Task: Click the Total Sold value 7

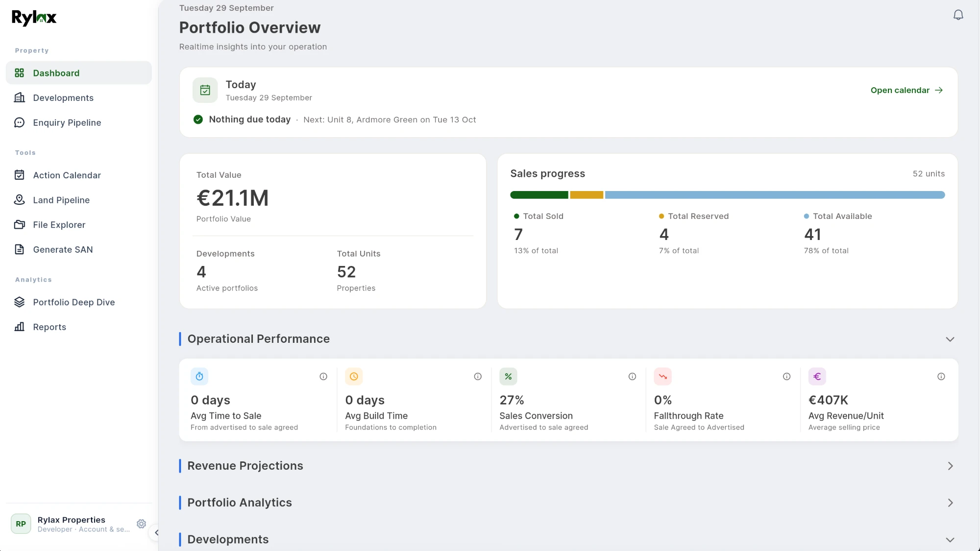Action: [x=518, y=235]
